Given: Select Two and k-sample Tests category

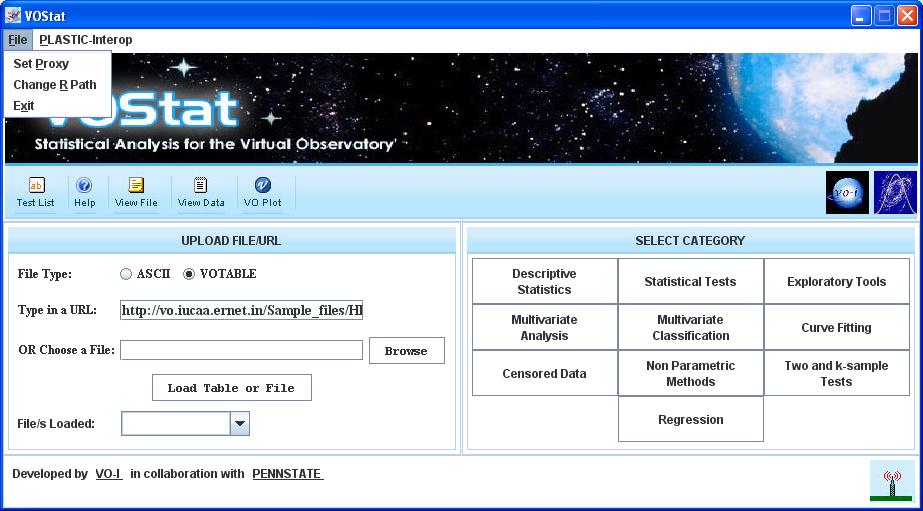Looking at the screenshot, I should coord(836,373).
